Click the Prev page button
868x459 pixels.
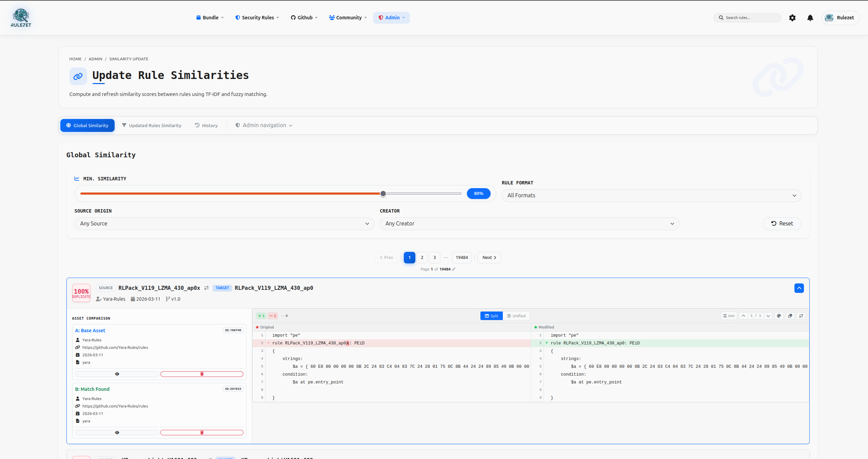(386, 258)
